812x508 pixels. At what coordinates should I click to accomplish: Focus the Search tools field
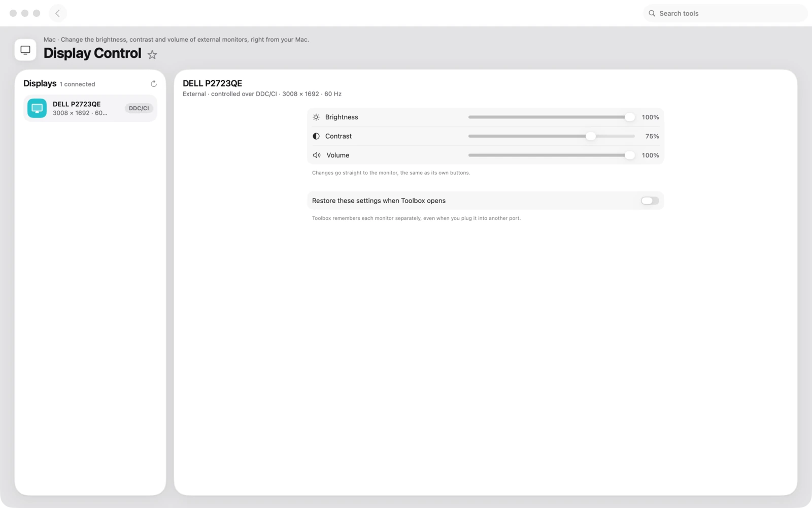[x=725, y=14]
